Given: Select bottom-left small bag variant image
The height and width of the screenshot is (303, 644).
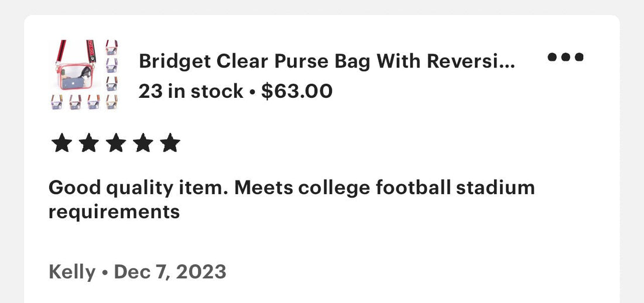Looking at the screenshot, I should [x=57, y=102].
